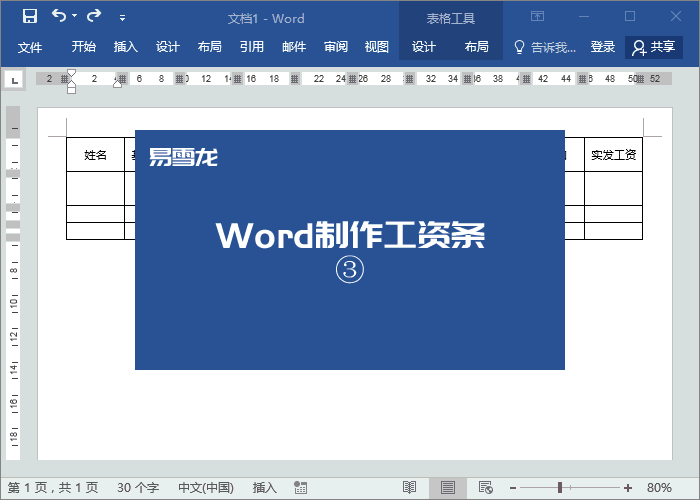Switch to the 插入 ribbon tab

(125, 46)
